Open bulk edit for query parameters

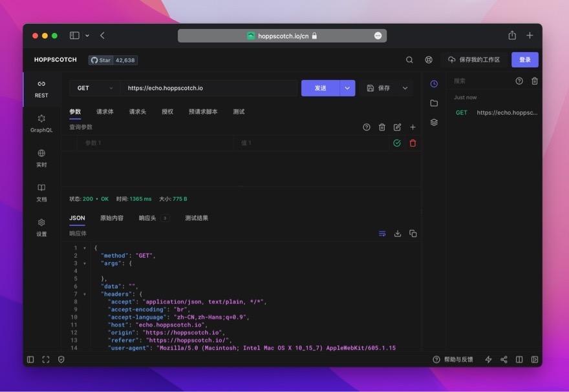398,127
